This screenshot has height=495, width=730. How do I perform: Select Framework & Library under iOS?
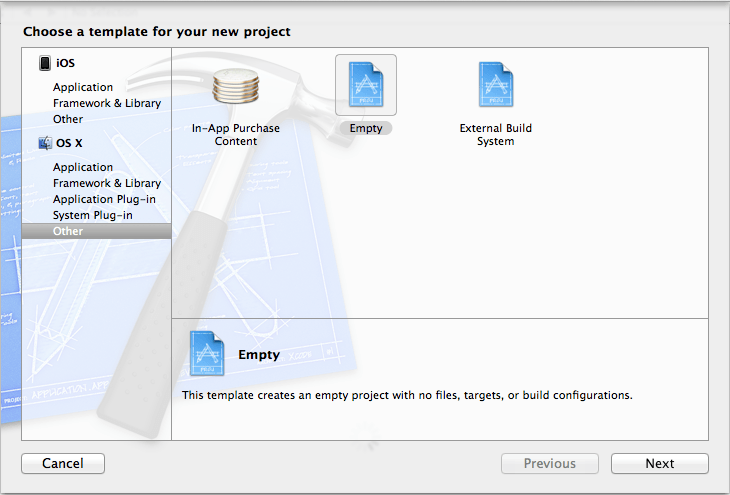[x=107, y=103]
